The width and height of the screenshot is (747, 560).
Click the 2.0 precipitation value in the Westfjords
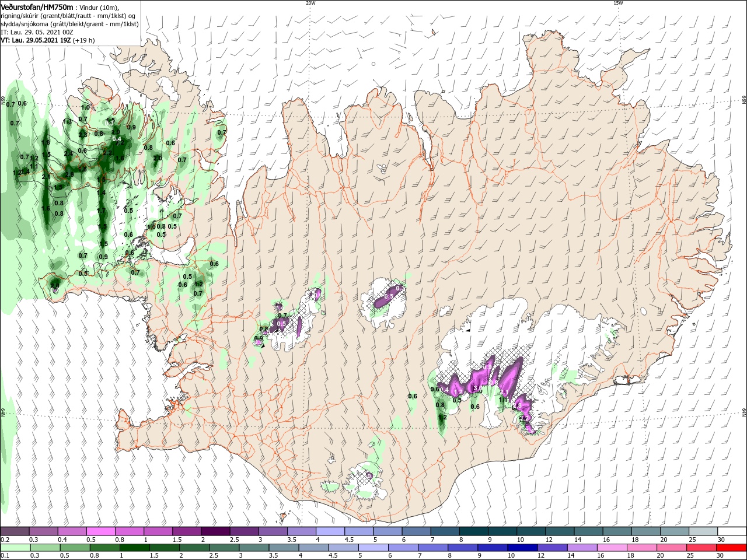click(158, 158)
